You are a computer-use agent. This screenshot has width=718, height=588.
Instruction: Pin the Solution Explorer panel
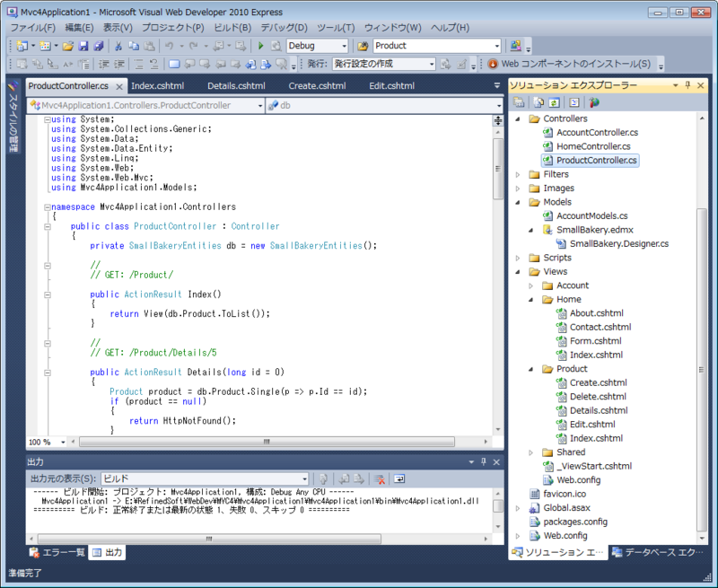point(687,85)
